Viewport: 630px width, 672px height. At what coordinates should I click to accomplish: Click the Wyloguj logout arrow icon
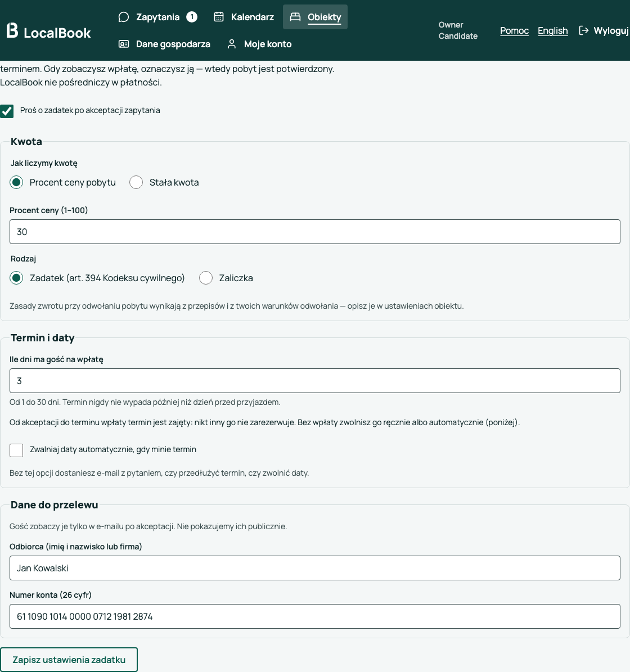[583, 30]
